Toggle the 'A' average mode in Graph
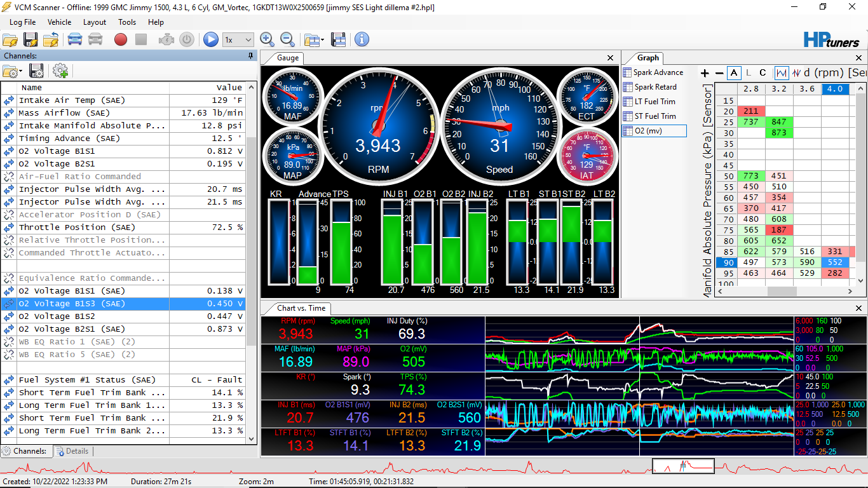The width and height of the screenshot is (868, 488). click(734, 73)
